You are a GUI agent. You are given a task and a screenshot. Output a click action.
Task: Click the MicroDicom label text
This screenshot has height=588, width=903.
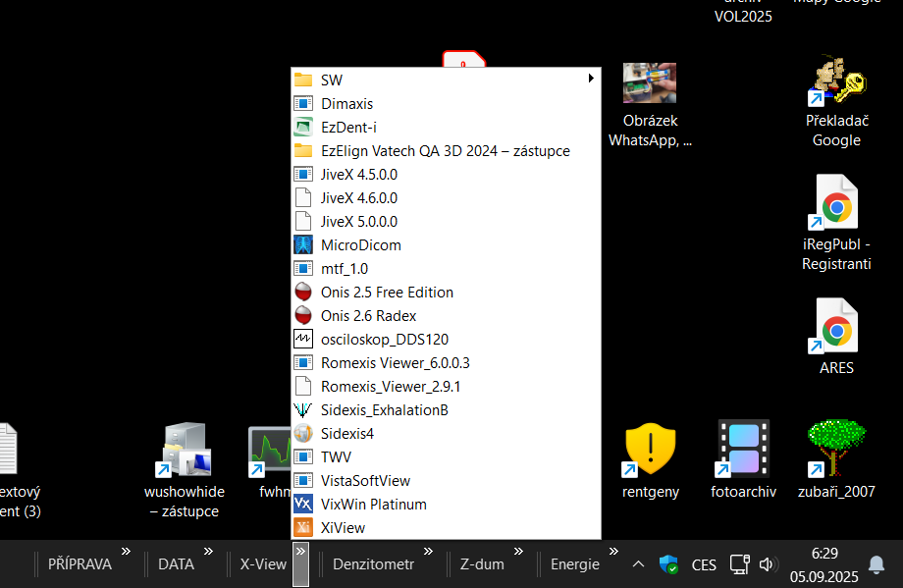[x=361, y=245]
